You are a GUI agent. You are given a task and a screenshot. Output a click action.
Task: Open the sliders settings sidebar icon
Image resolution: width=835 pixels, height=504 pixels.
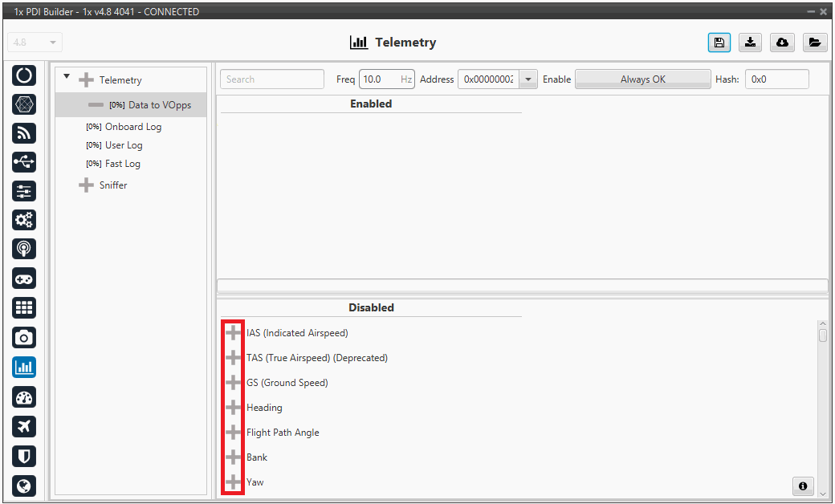[24, 191]
